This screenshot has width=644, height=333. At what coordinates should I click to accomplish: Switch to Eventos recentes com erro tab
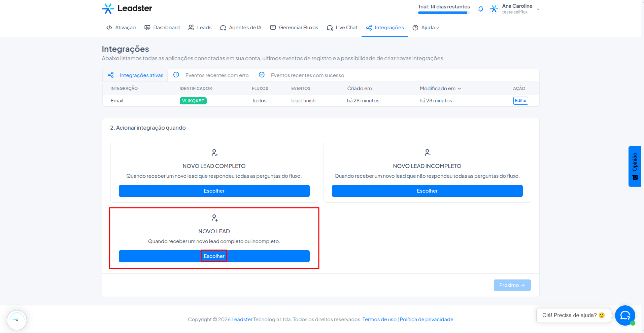point(211,75)
